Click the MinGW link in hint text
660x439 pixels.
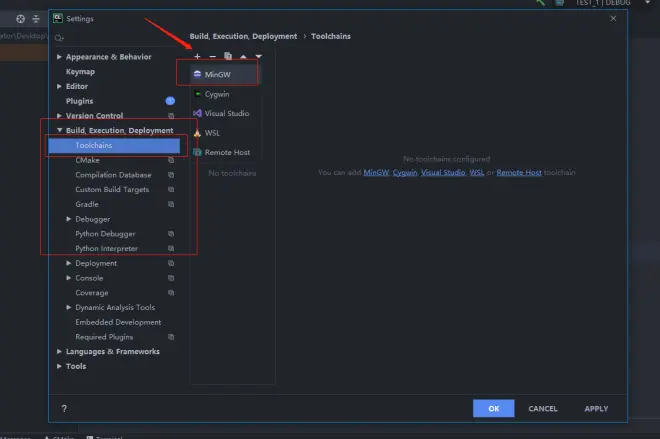point(376,173)
